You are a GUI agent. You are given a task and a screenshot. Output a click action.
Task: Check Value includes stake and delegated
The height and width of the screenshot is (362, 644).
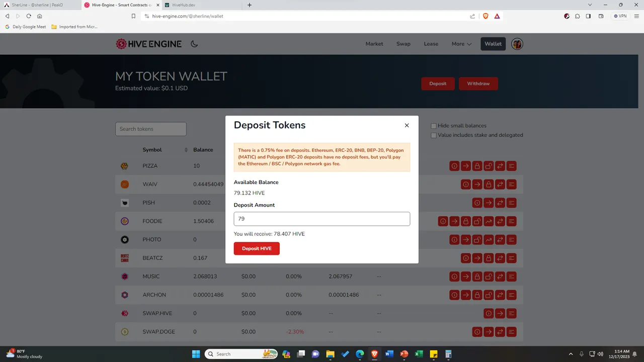434,135
